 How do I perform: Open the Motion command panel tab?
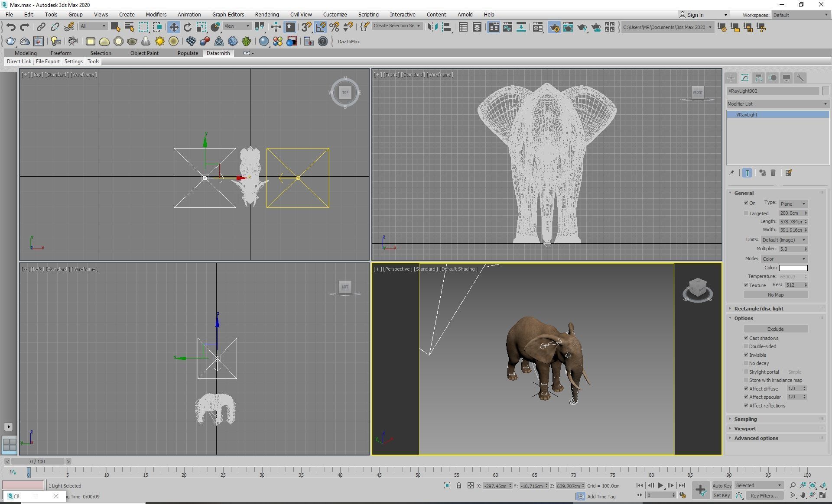pyautogui.click(x=773, y=78)
